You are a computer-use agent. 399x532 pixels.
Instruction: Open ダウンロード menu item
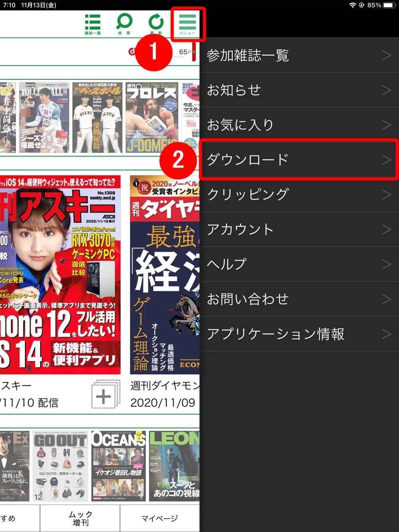[299, 160]
